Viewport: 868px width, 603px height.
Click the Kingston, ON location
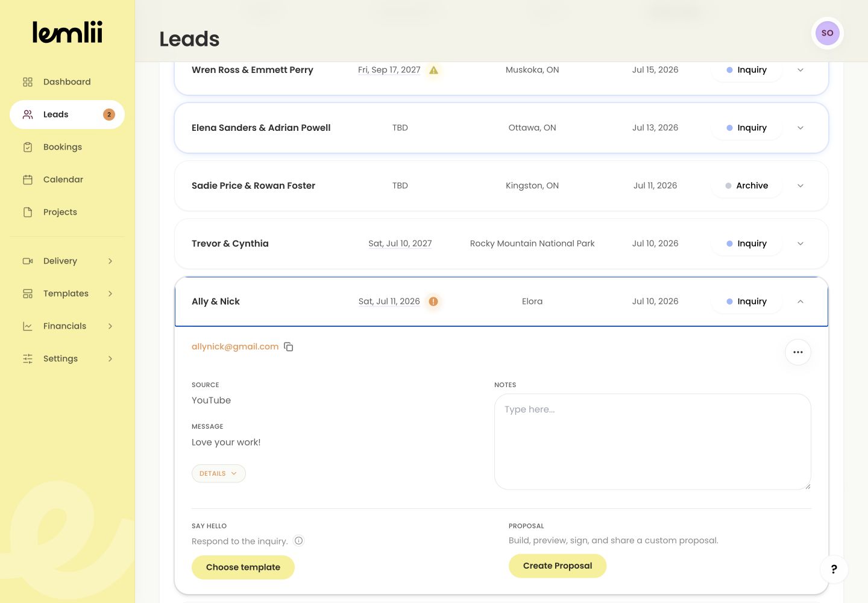coord(532,186)
